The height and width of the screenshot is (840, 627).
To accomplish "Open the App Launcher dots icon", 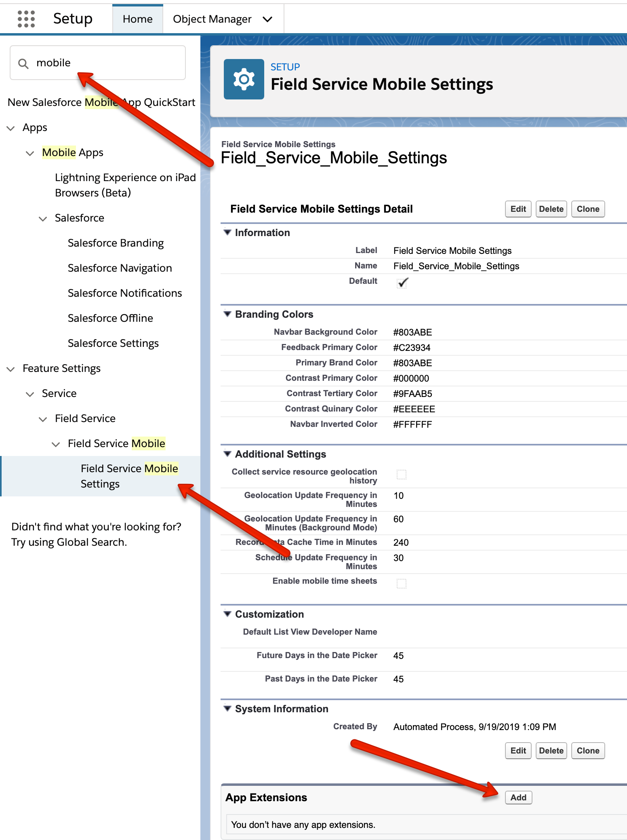I will [26, 19].
